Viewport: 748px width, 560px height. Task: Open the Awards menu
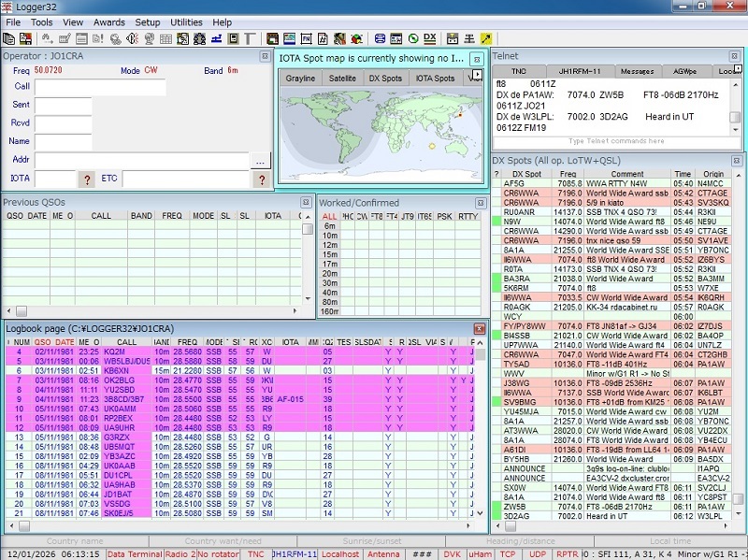[109, 22]
